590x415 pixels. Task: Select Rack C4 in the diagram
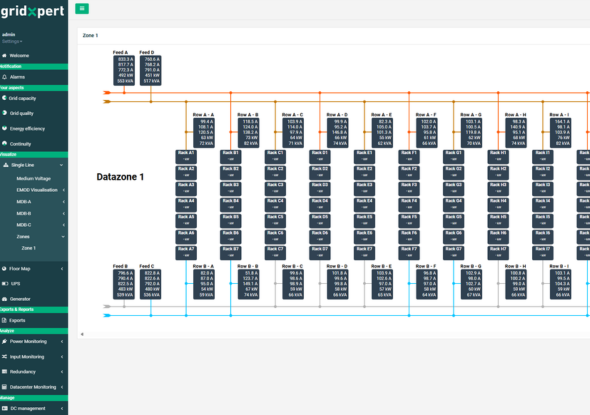(275, 205)
